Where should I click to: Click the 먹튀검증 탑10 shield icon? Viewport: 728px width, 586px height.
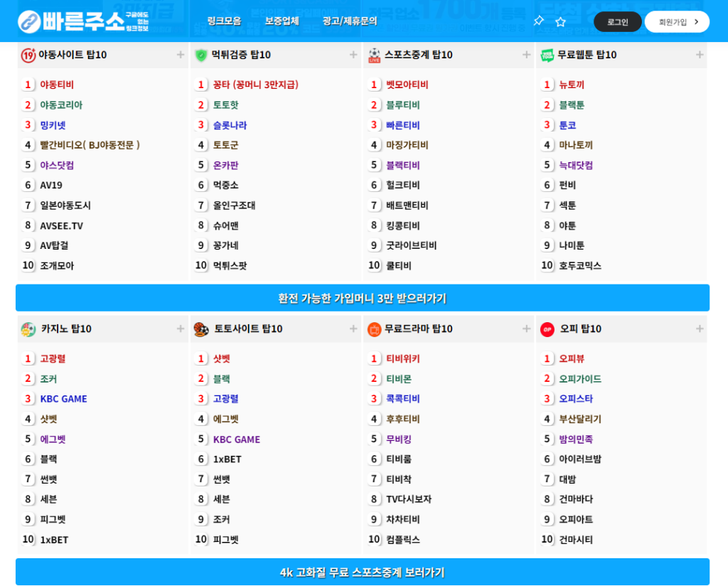point(201,55)
